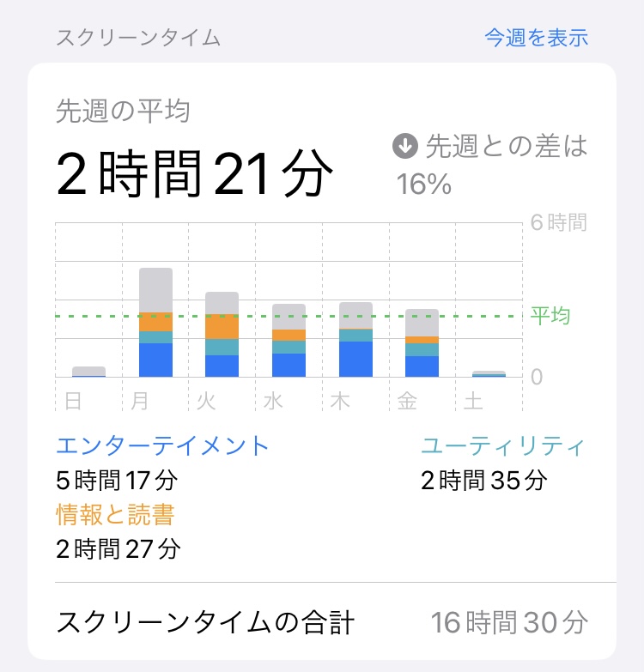The height and width of the screenshot is (672, 644).
Task: Tap the 今週を表示 link
Action: (x=536, y=38)
